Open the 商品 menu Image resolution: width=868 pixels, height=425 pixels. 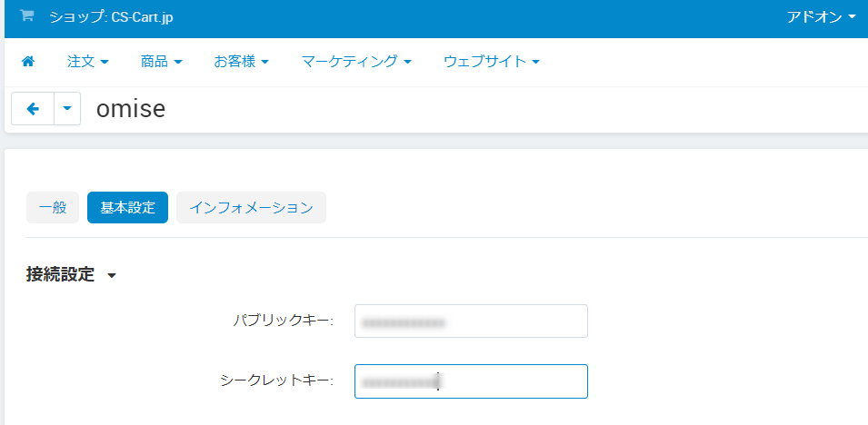pos(161,62)
